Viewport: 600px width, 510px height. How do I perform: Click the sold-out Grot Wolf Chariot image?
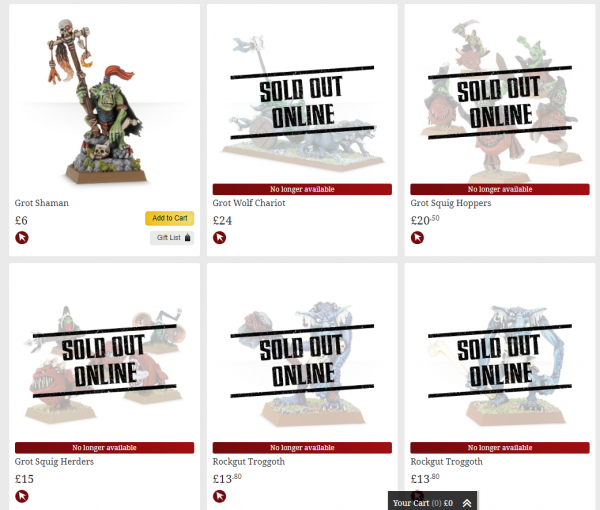click(x=302, y=103)
